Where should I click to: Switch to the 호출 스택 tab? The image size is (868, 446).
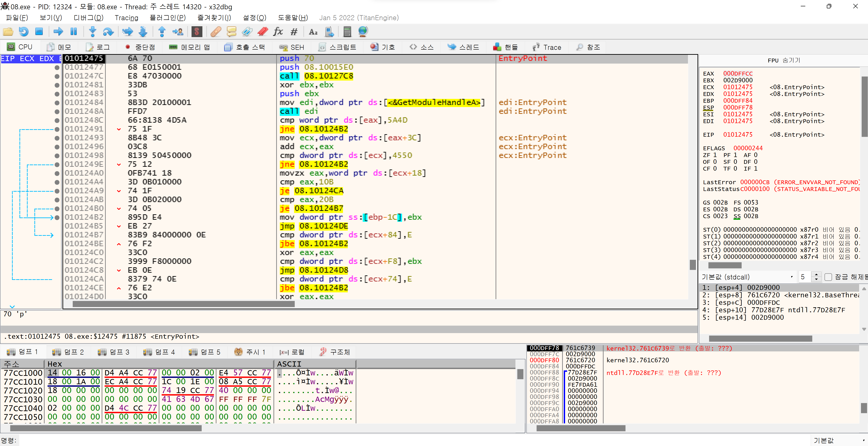245,47
